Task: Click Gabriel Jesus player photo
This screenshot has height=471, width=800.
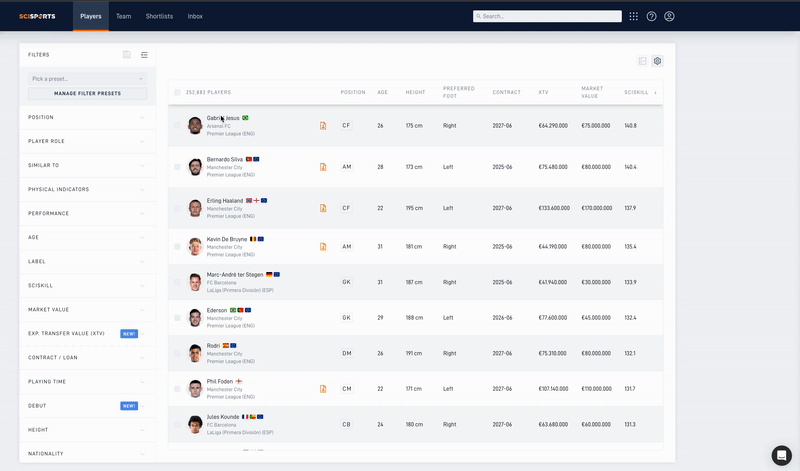Action: 195,126
